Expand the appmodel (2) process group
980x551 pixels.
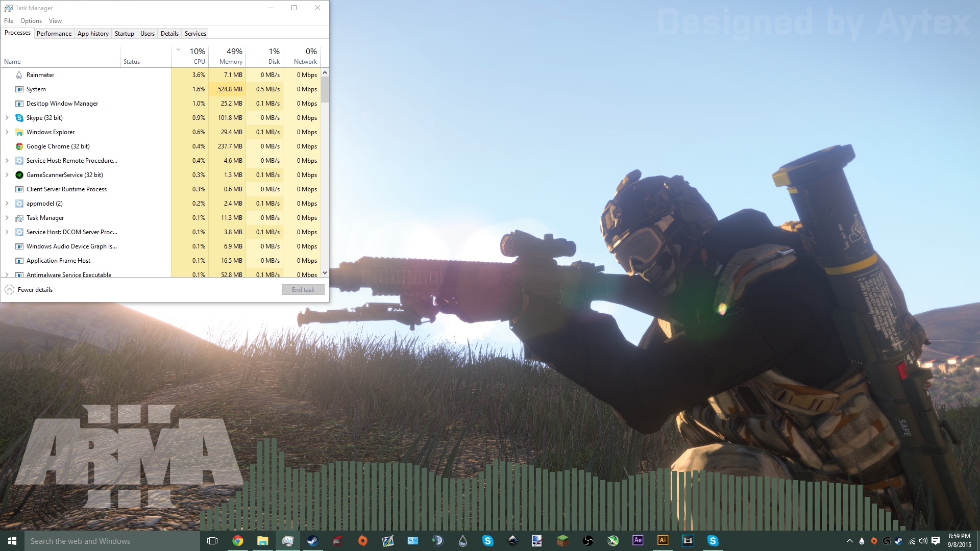click(x=7, y=204)
